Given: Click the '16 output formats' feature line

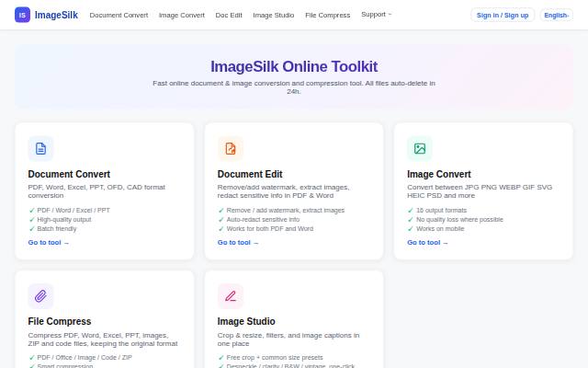Looking at the screenshot, I should point(437,211).
